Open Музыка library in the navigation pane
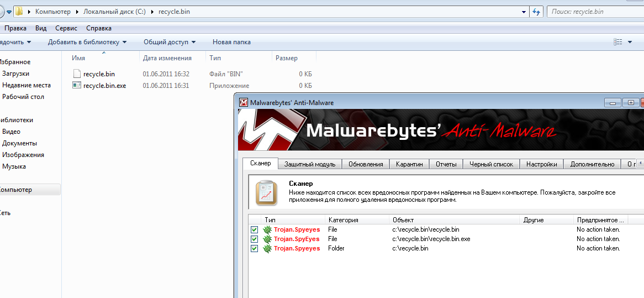 point(14,166)
